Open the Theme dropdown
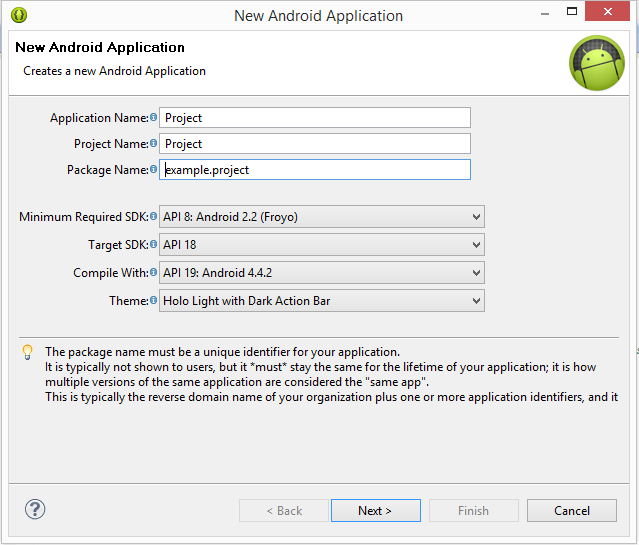 click(322, 301)
